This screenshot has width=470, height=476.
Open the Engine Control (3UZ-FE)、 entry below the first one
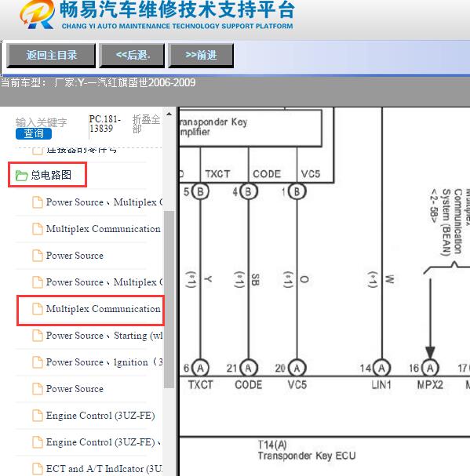tap(104, 442)
